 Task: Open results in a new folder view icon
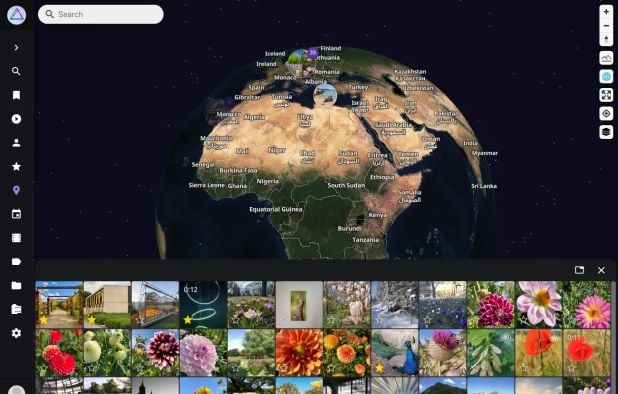coord(579,270)
